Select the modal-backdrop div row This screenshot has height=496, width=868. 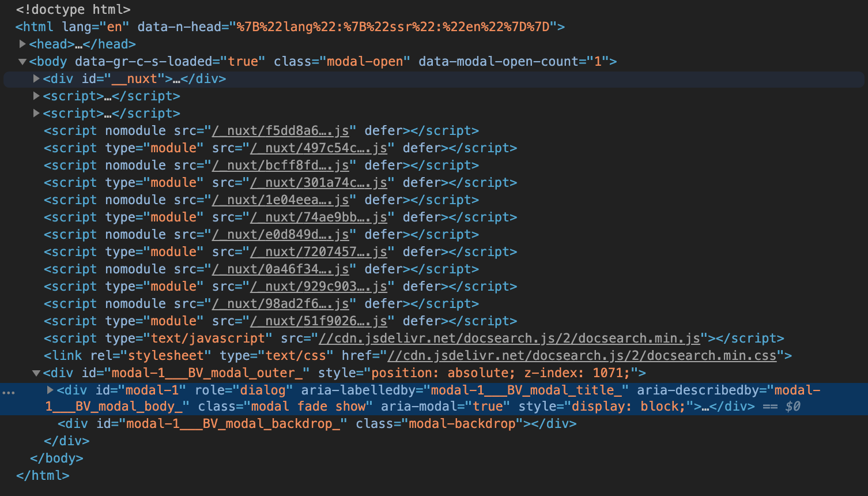tap(317, 424)
